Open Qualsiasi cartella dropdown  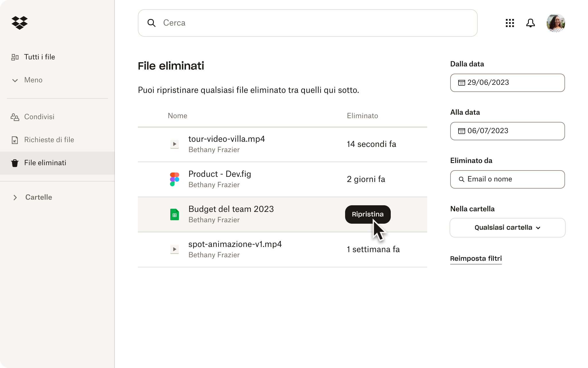pos(508,228)
